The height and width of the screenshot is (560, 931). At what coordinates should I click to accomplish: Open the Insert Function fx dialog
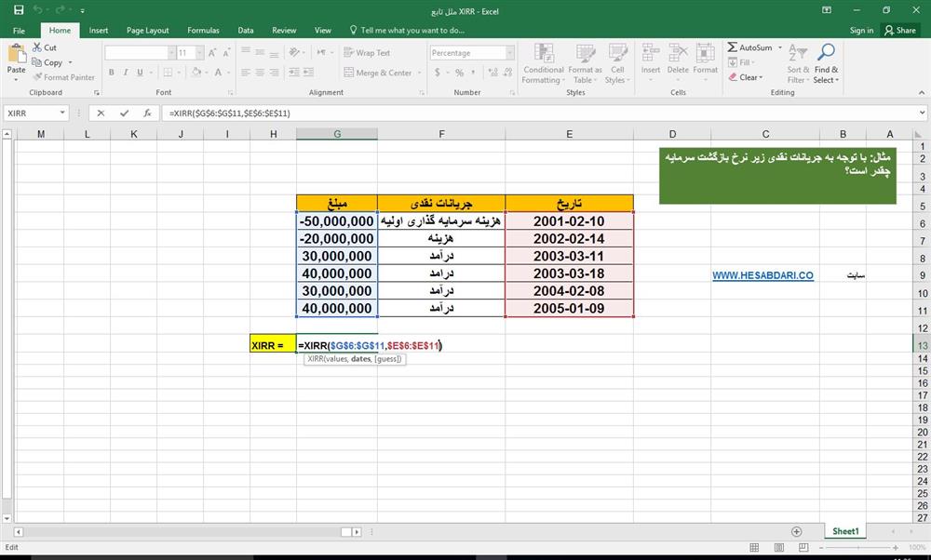point(146,113)
